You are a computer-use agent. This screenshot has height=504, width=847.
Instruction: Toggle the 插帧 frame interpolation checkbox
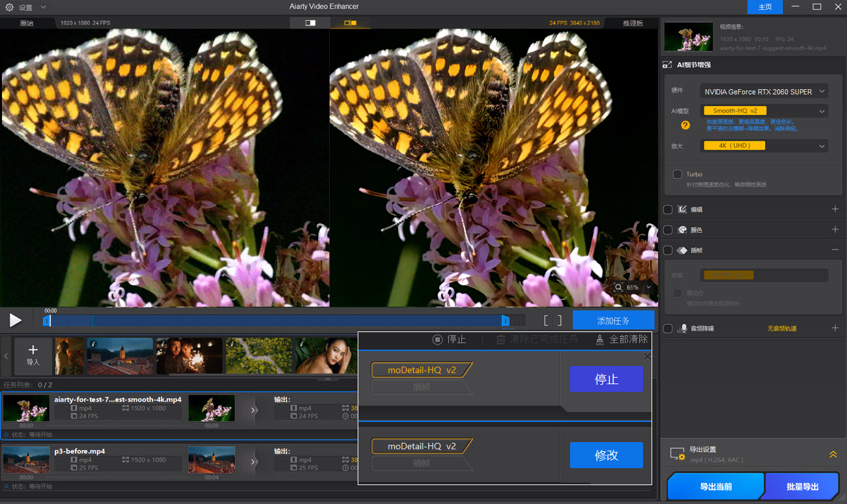[667, 250]
